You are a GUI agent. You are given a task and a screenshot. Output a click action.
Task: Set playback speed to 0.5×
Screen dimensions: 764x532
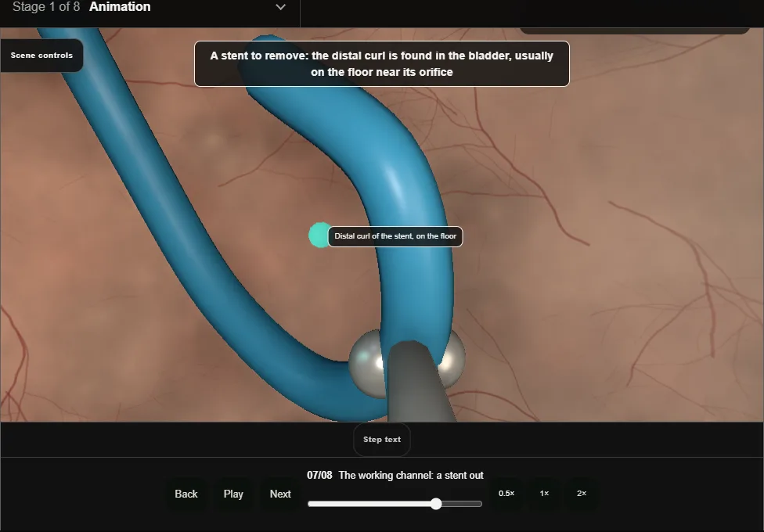point(506,494)
